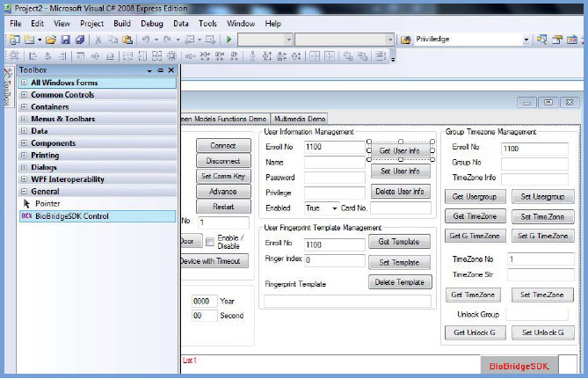Open the Debug menu
The height and width of the screenshot is (379, 588).
pyautogui.click(x=152, y=23)
